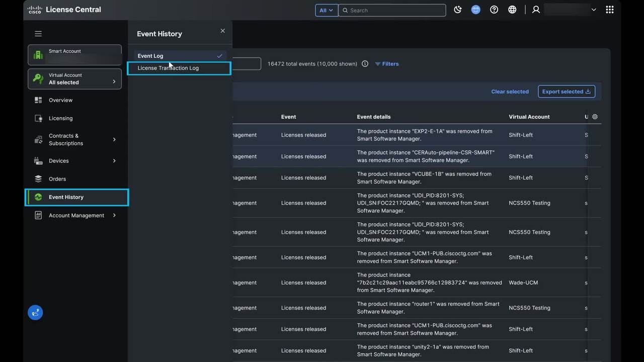Open the All search scope dropdown
Image resolution: width=644 pixels, height=362 pixels.
pyautogui.click(x=326, y=10)
